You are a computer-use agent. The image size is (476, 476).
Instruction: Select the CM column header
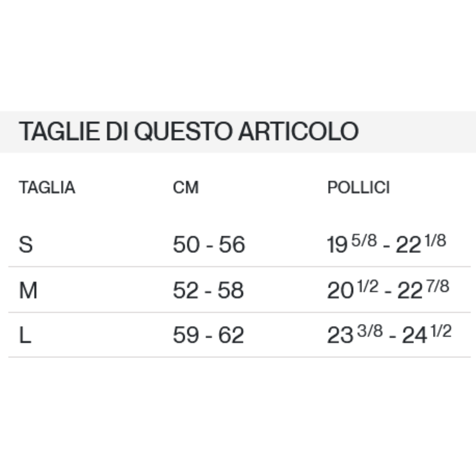pyautogui.click(x=186, y=187)
